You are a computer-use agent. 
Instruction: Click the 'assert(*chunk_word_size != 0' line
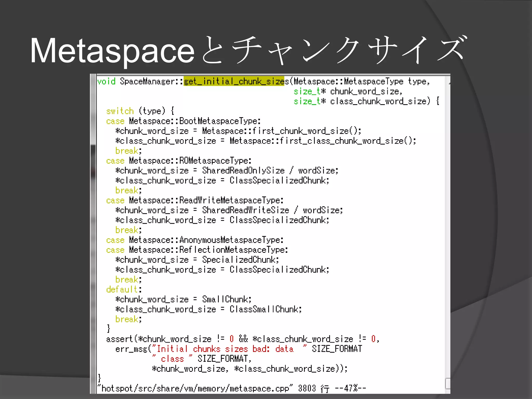243,339
